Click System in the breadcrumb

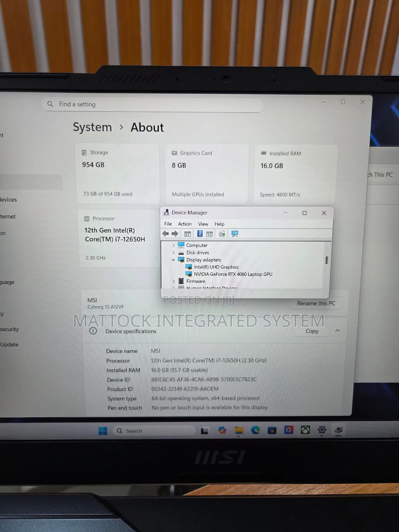click(x=93, y=127)
